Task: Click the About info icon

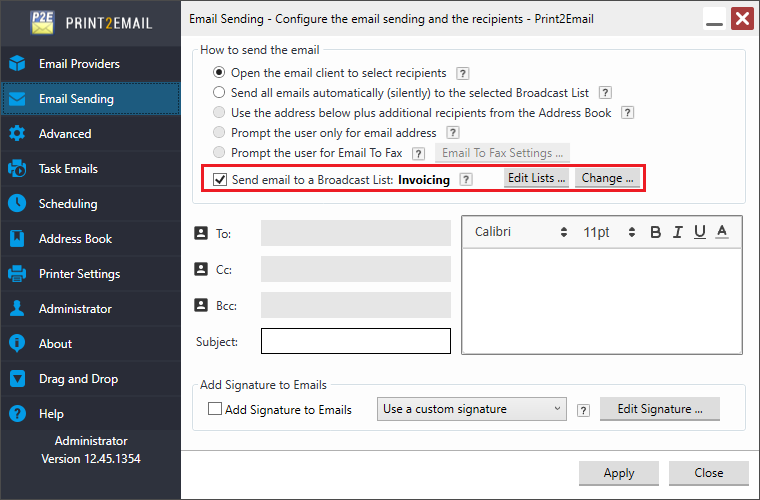Action: [17, 344]
